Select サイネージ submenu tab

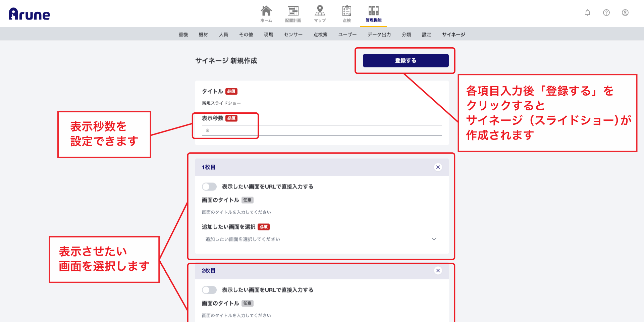click(x=453, y=35)
